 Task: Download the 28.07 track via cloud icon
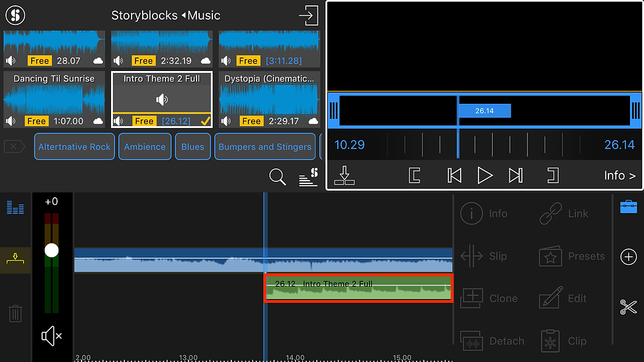click(98, 60)
